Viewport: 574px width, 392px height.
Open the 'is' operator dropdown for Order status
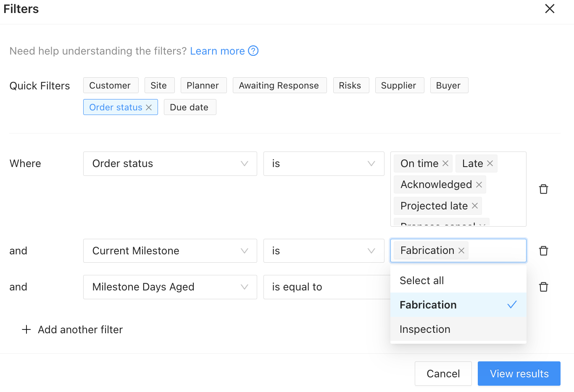click(324, 164)
